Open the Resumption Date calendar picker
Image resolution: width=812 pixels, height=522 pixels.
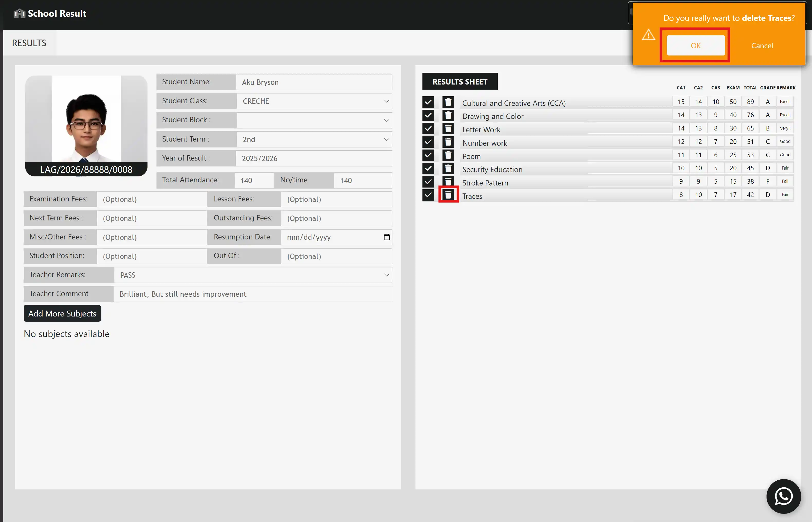pos(386,237)
